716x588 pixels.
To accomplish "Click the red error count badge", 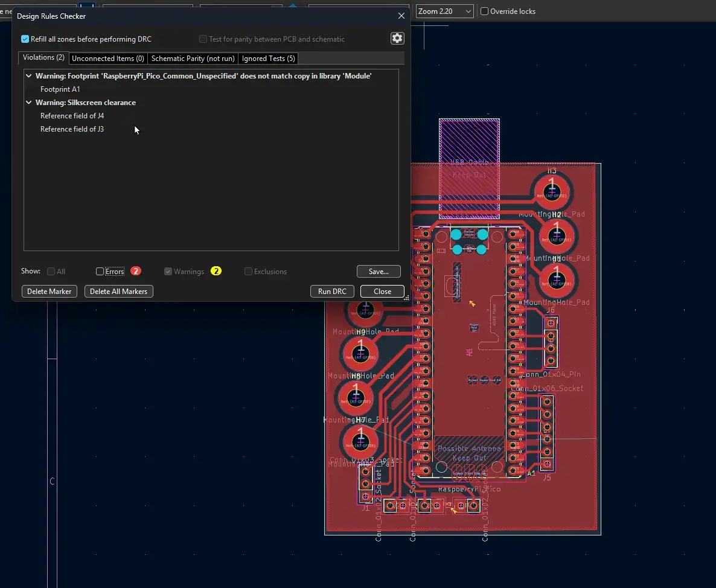I will [x=136, y=271].
